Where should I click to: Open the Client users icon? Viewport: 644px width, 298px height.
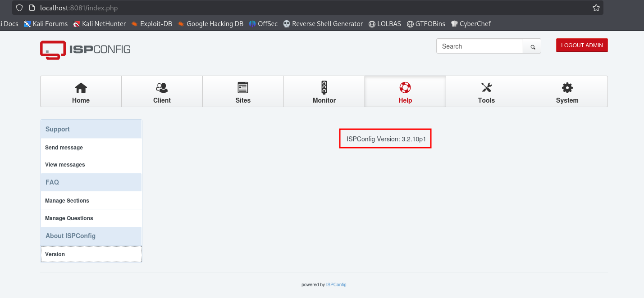(x=162, y=87)
